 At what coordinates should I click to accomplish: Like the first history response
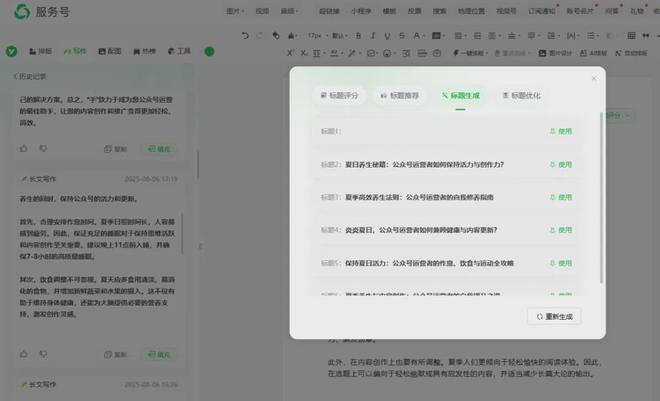coord(24,149)
